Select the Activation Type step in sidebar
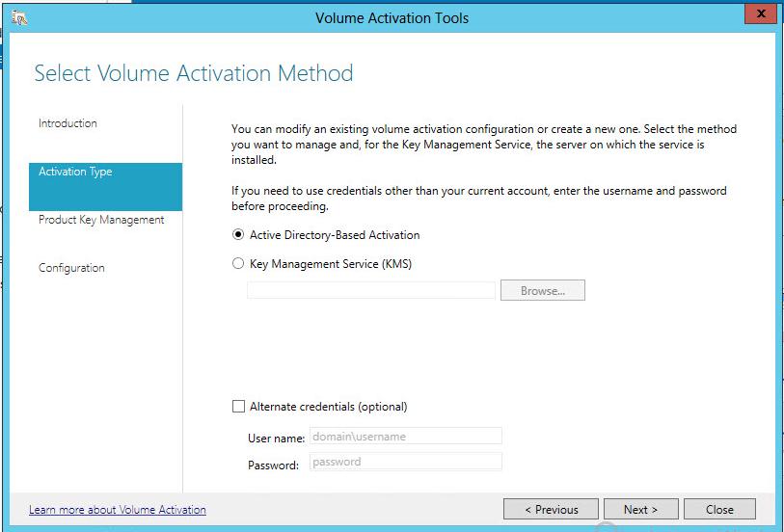Viewport: 784px width, 532px height. point(75,172)
